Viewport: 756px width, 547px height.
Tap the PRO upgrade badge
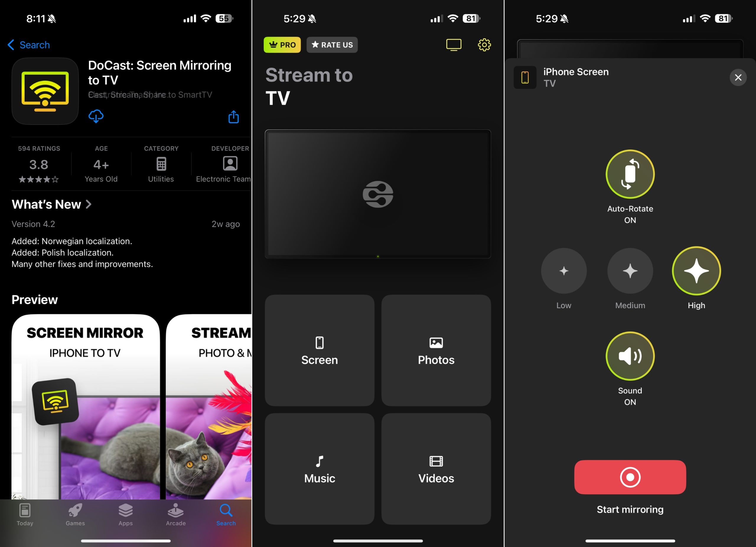tap(282, 45)
